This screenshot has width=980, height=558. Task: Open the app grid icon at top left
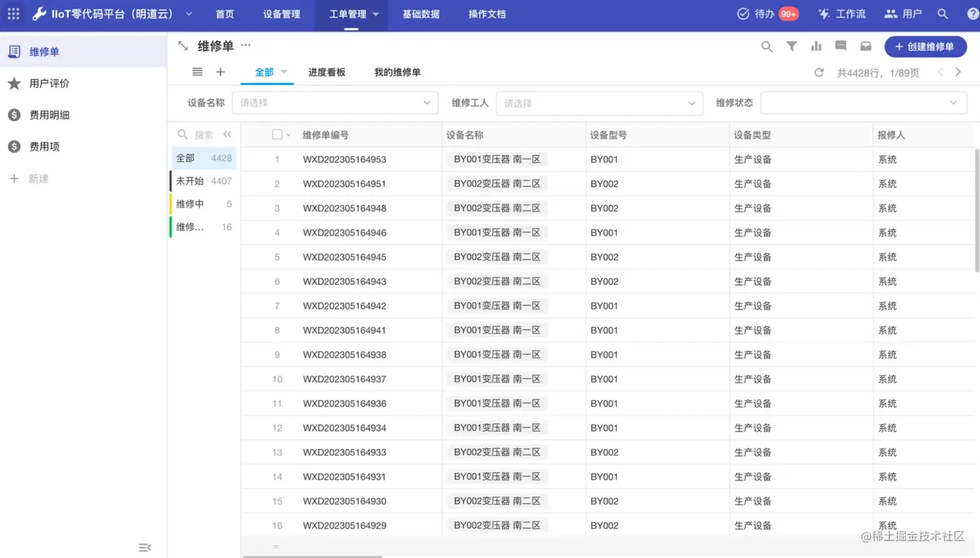[x=13, y=14]
